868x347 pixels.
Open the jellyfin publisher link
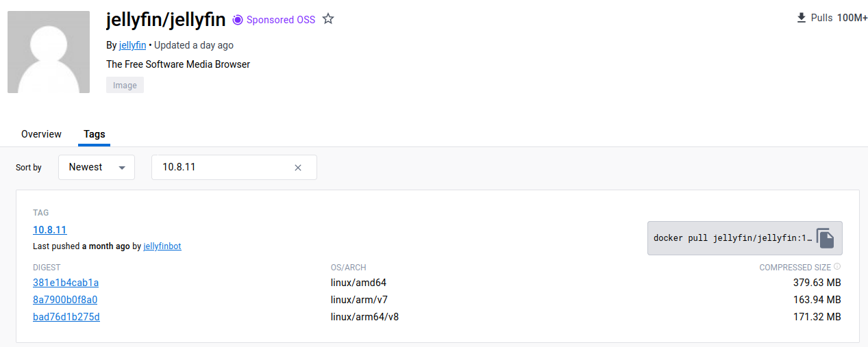133,45
